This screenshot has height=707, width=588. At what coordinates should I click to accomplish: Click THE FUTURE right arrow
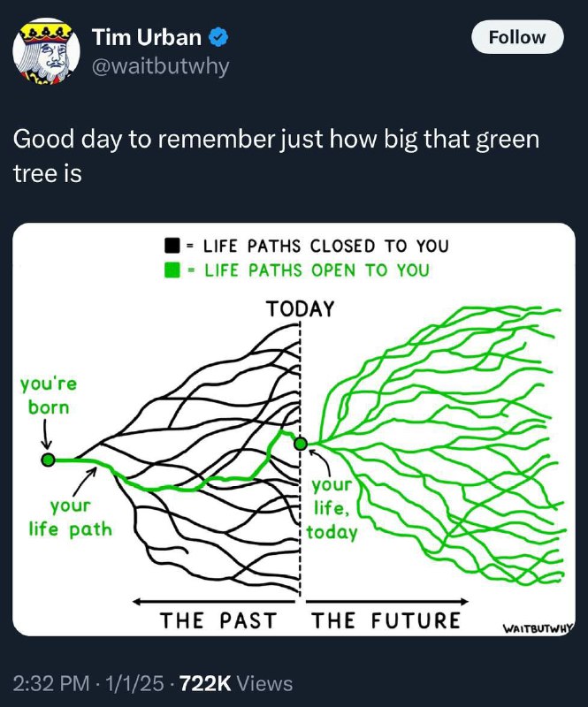pyautogui.click(x=387, y=602)
